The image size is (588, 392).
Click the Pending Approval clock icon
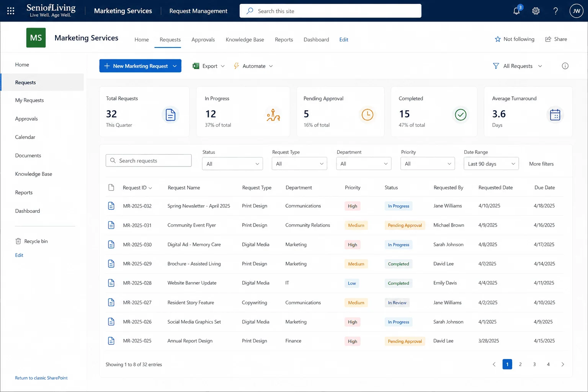point(367,114)
